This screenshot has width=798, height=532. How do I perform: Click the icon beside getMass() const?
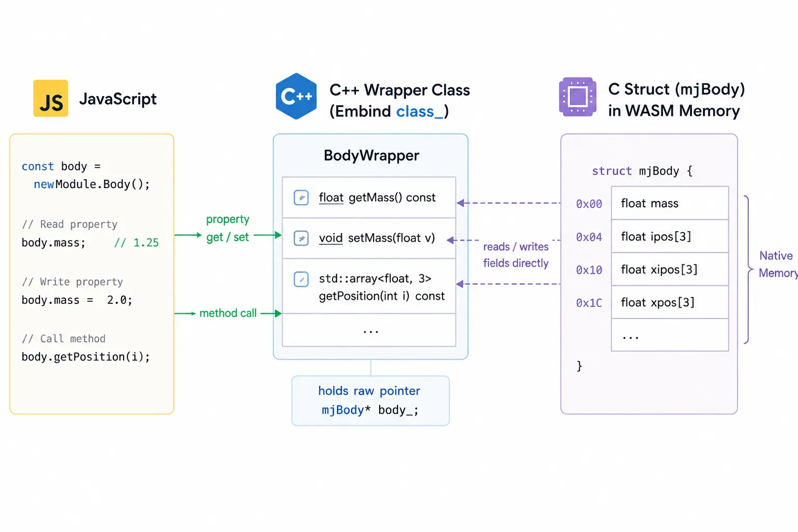301,197
